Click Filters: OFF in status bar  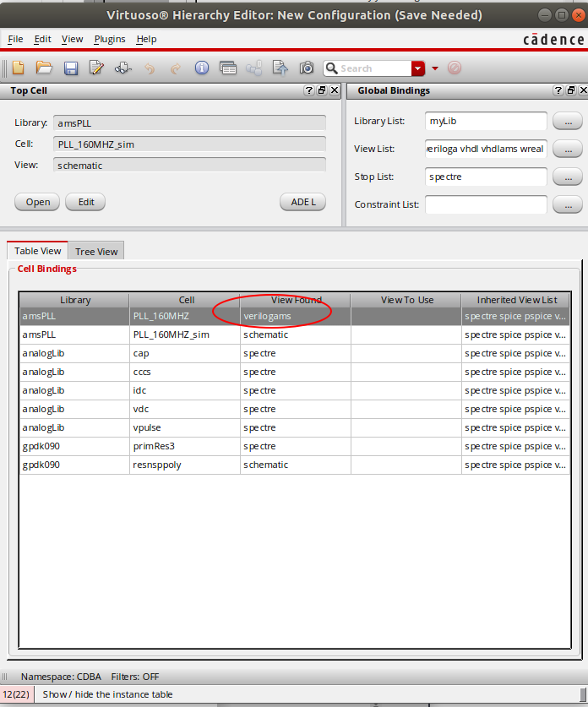coord(135,677)
